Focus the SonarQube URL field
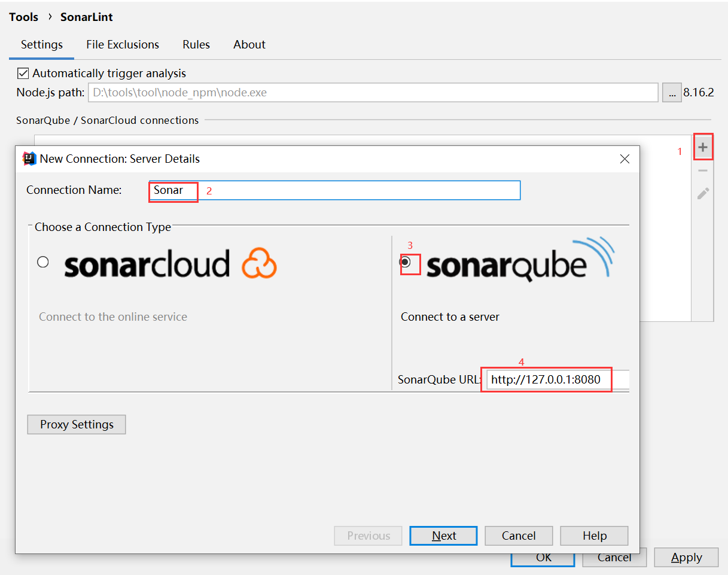This screenshot has width=728, height=575. [x=558, y=380]
